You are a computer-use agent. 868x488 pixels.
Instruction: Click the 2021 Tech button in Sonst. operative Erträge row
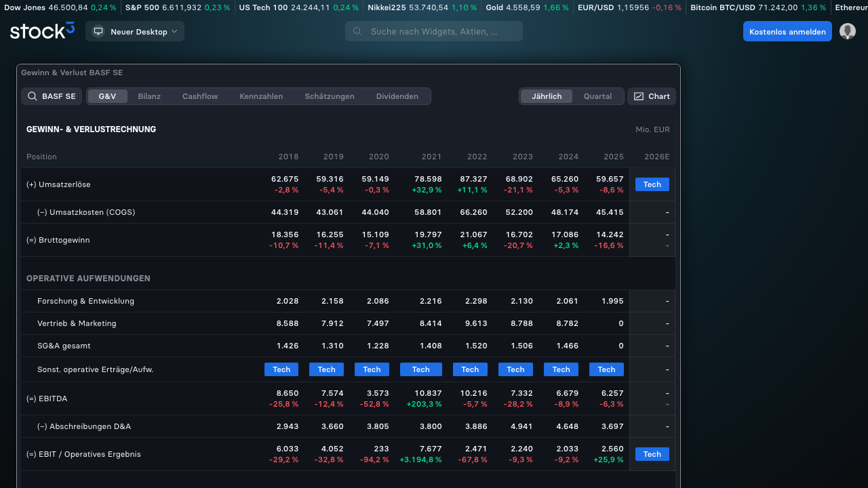(x=421, y=369)
